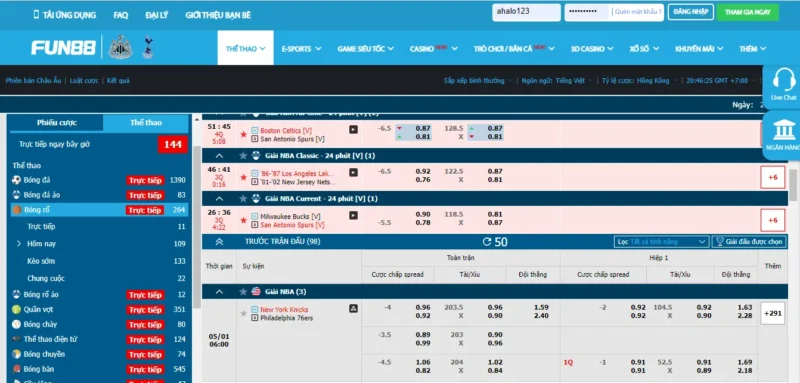The image size is (800, 383).
Task: Click the ĐĂNG NHẬP login button
Action: click(x=690, y=12)
